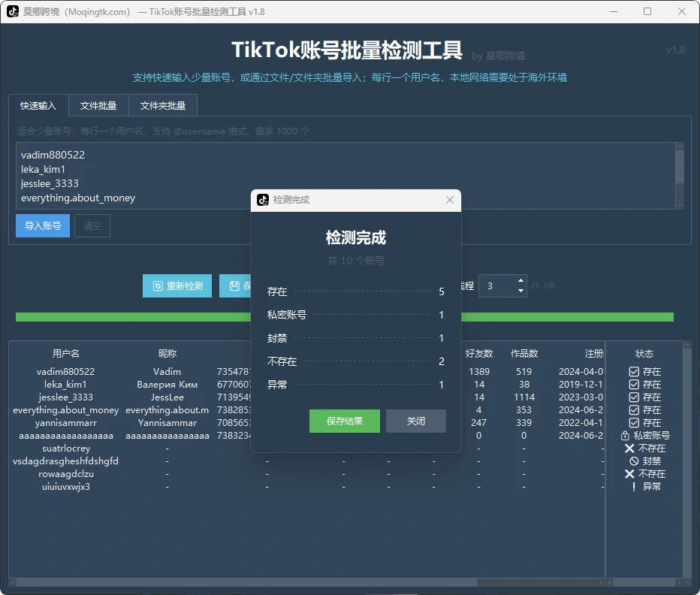Click the works count 1114

pos(524,397)
